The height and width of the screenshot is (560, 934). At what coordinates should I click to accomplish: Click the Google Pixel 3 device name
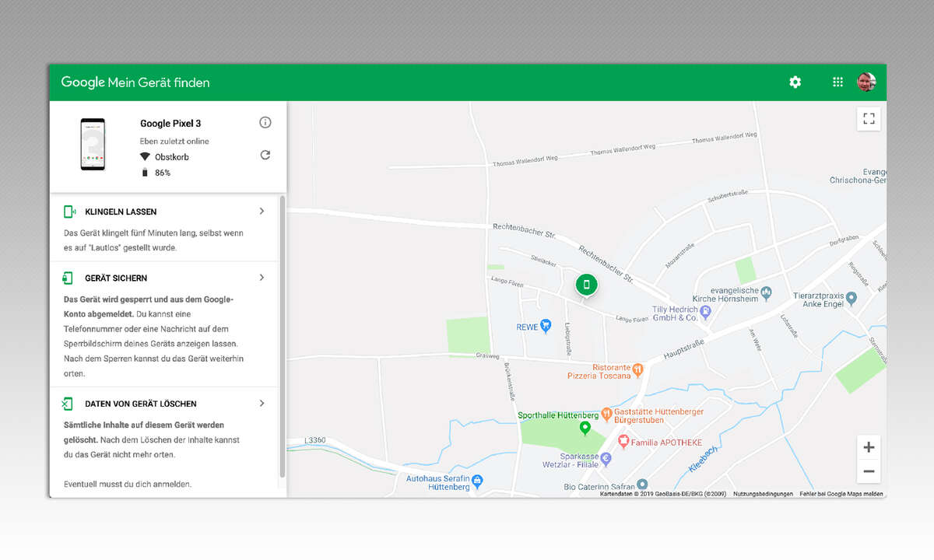170,123
